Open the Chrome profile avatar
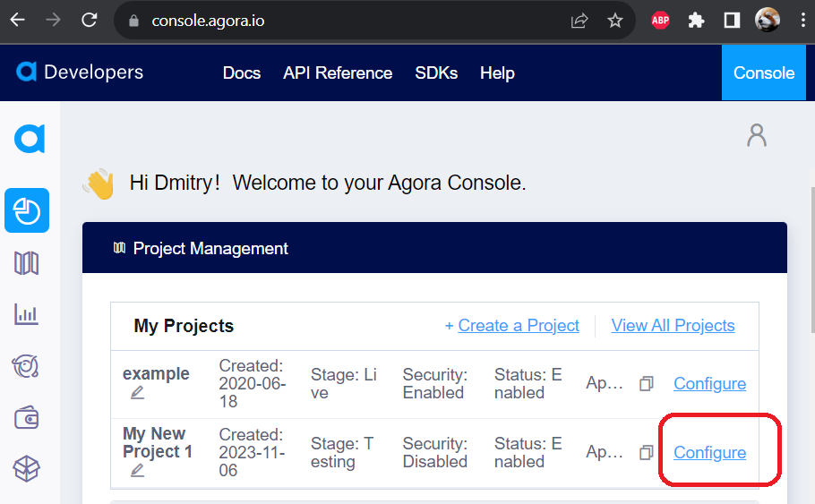This screenshot has height=504, width=815. pos(768,21)
